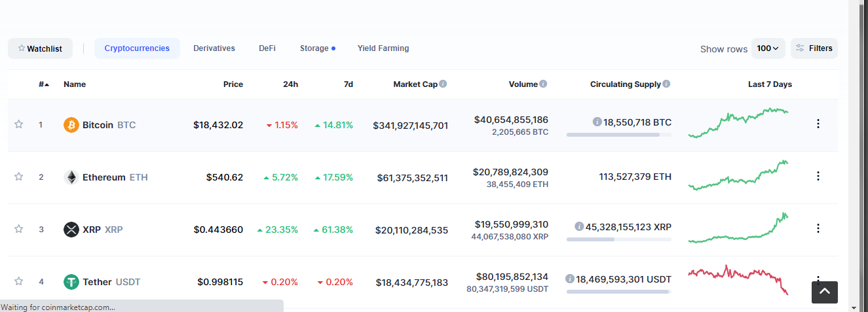
Task: Sort by the Market Cap column header
Action: click(x=415, y=84)
